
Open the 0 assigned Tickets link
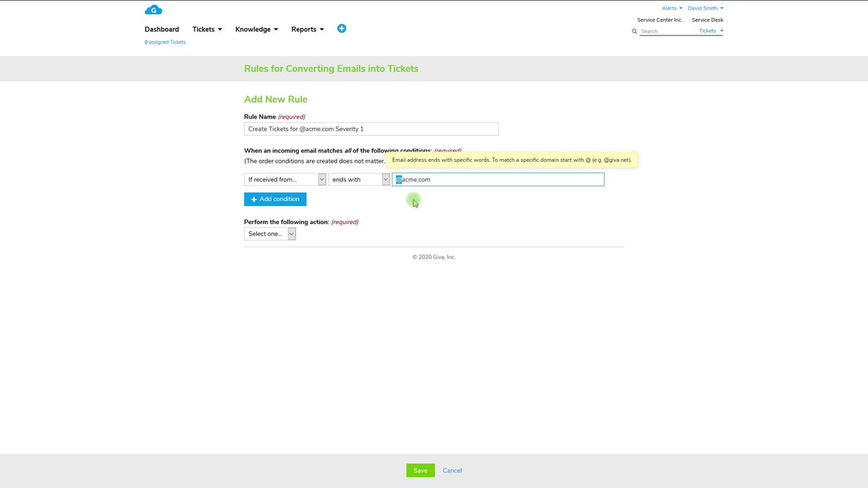click(165, 42)
